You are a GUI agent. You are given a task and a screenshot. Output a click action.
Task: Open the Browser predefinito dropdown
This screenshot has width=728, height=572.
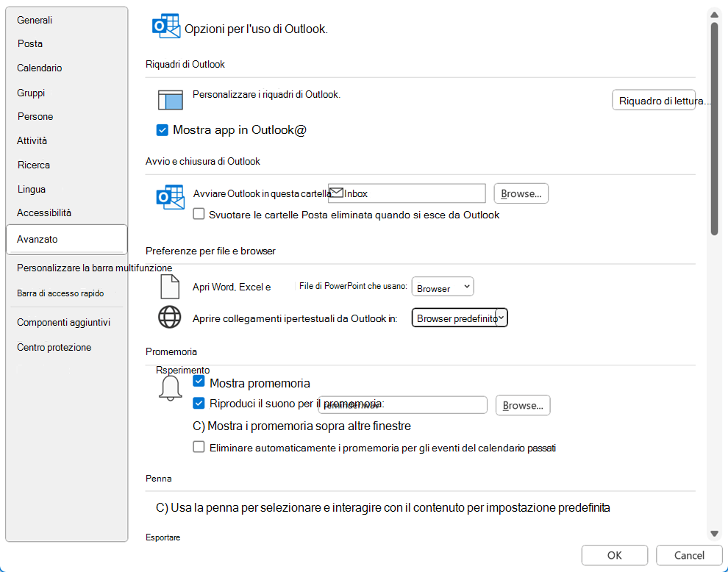[x=460, y=318]
